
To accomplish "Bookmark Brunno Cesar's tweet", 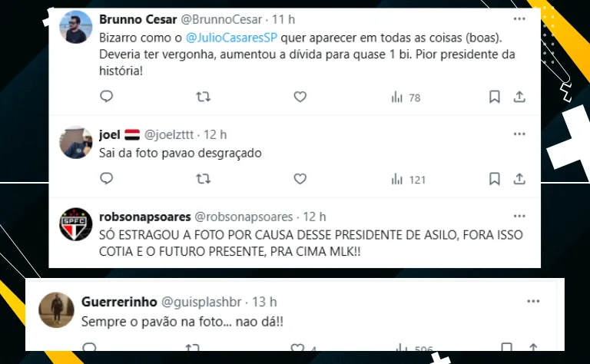I will (x=495, y=97).
